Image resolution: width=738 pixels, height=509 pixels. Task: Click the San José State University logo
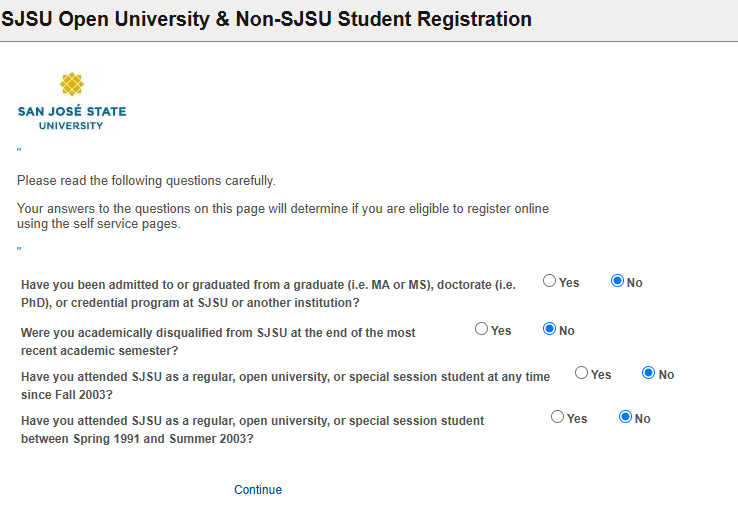[72, 101]
